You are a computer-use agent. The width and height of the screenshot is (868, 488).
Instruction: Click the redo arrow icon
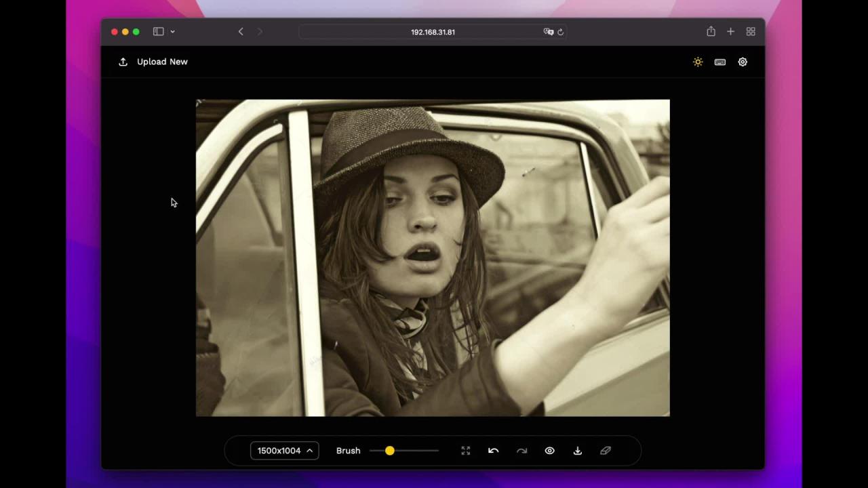521,451
